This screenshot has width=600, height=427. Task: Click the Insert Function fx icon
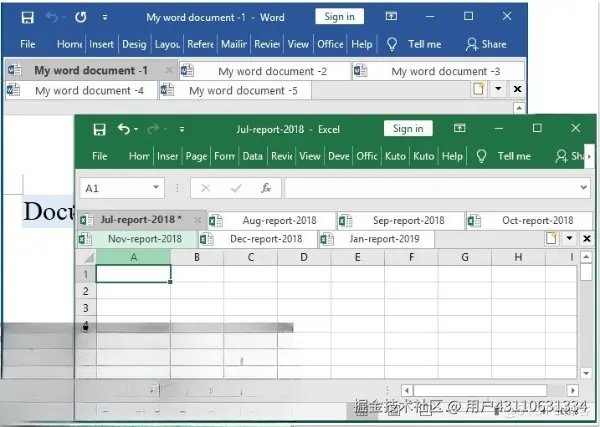[x=266, y=188]
